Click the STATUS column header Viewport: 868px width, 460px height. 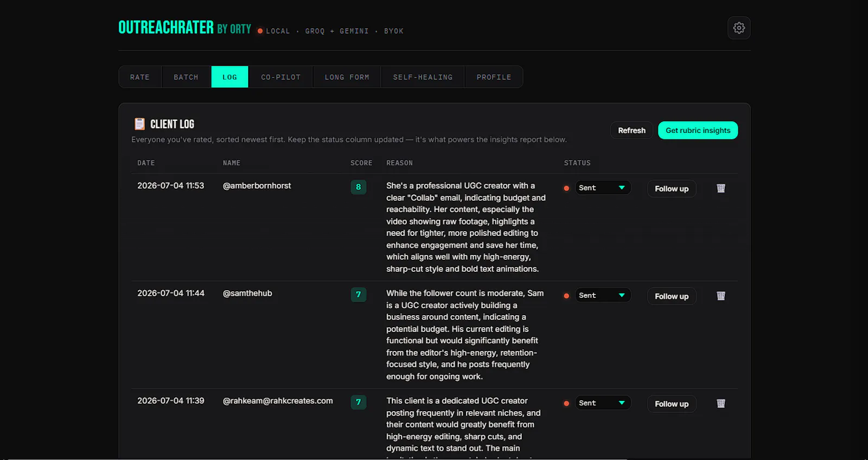coord(577,163)
